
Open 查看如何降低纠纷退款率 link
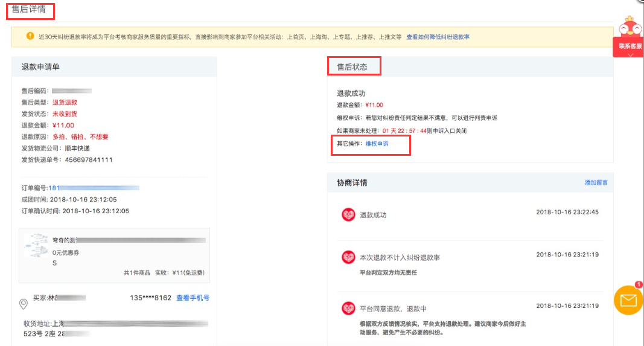click(438, 37)
